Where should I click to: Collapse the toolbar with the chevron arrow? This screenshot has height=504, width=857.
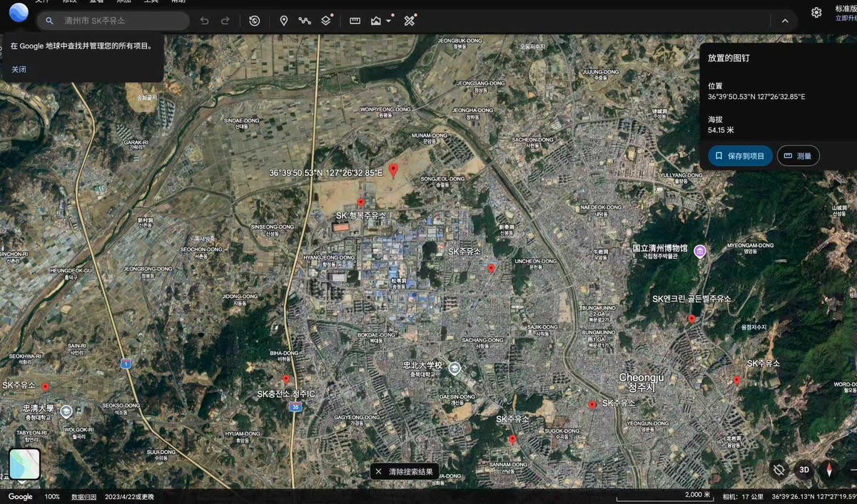pos(785,21)
